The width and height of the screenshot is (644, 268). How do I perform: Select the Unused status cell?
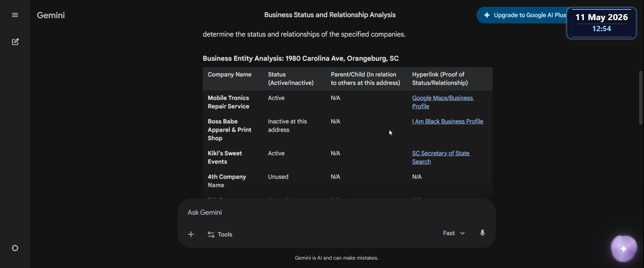pos(278,177)
